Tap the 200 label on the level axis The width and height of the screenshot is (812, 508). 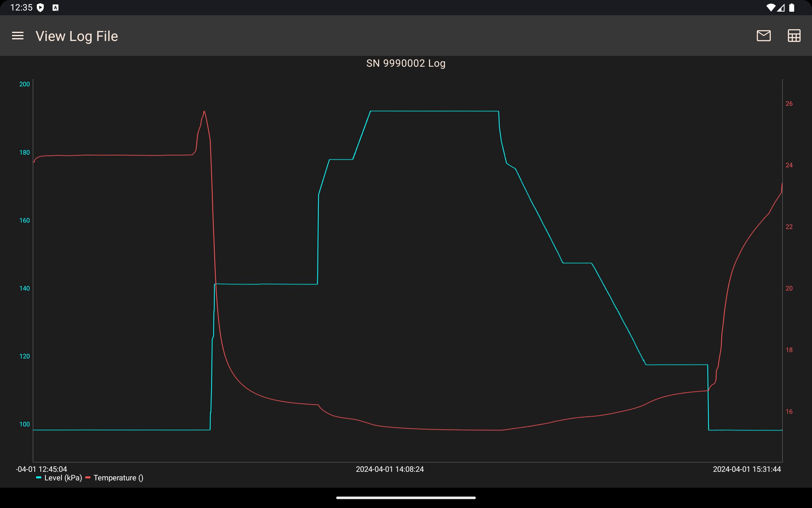point(24,84)
